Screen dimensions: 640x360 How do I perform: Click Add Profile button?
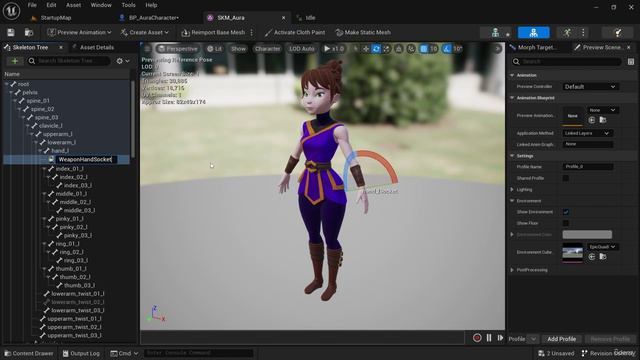point(561,339)
